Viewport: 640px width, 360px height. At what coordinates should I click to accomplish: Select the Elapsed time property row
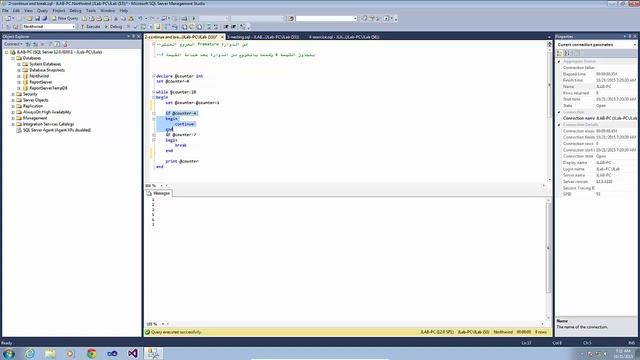(596, 74)
